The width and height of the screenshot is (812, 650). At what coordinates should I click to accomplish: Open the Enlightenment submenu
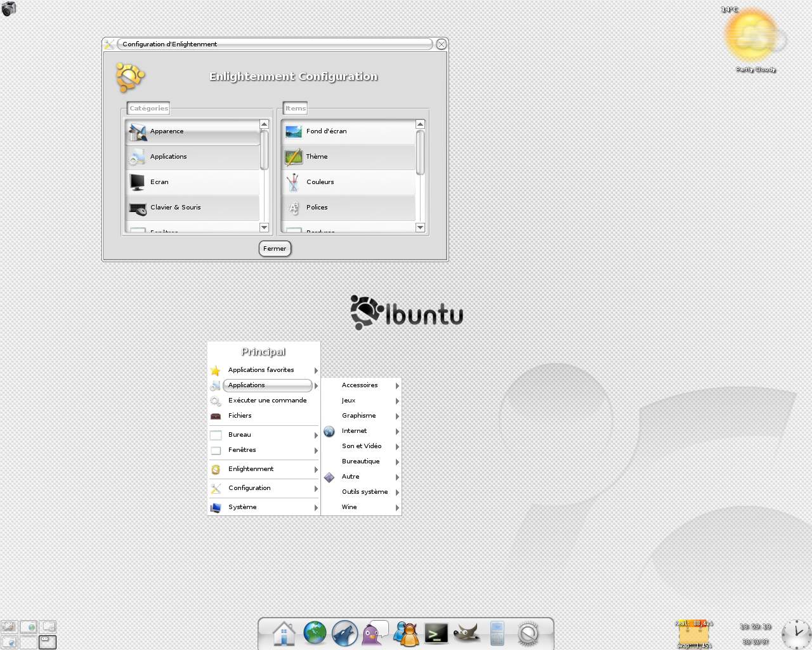(x=264, y=469)
